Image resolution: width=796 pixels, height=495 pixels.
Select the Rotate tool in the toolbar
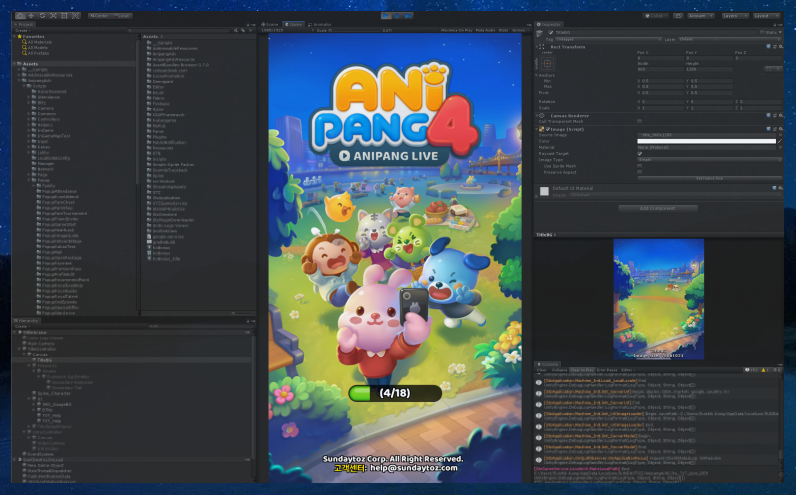[x=42, y=16]
